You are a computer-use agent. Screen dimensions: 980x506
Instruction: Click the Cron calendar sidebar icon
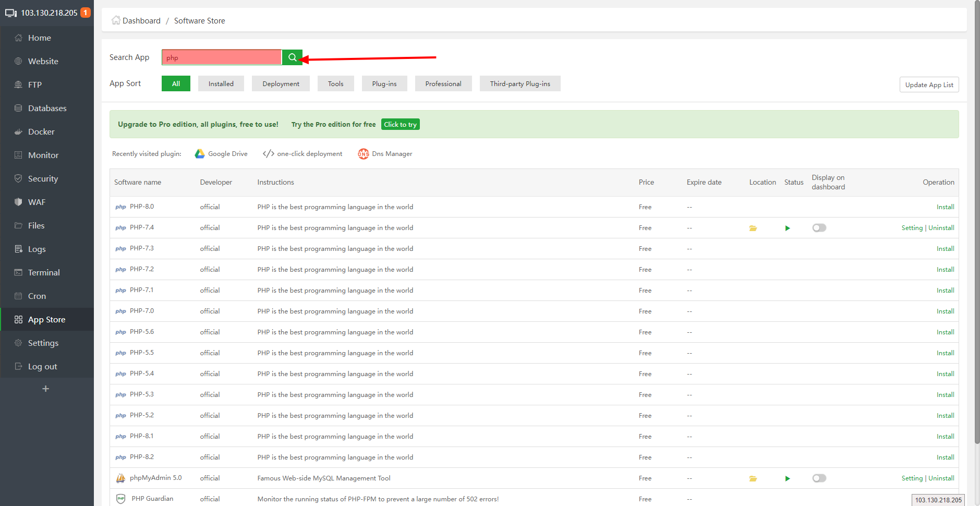[18, 296]
